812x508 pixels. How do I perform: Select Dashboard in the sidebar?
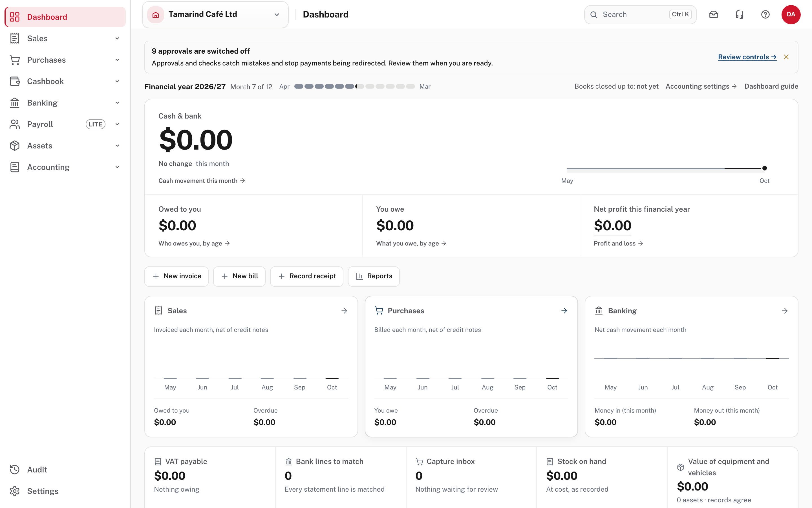65,17
